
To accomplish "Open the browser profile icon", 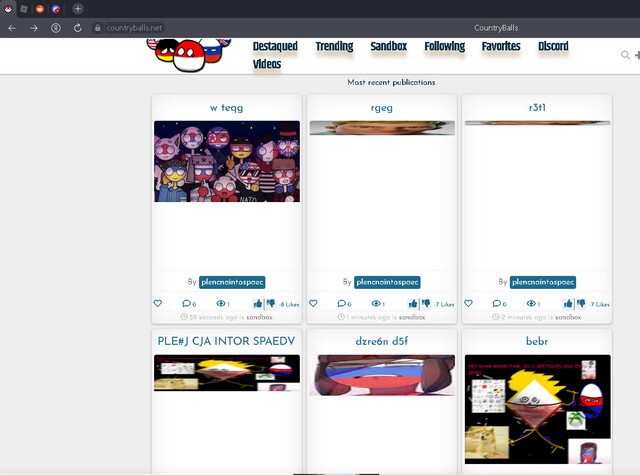I will tap(56, 28).
